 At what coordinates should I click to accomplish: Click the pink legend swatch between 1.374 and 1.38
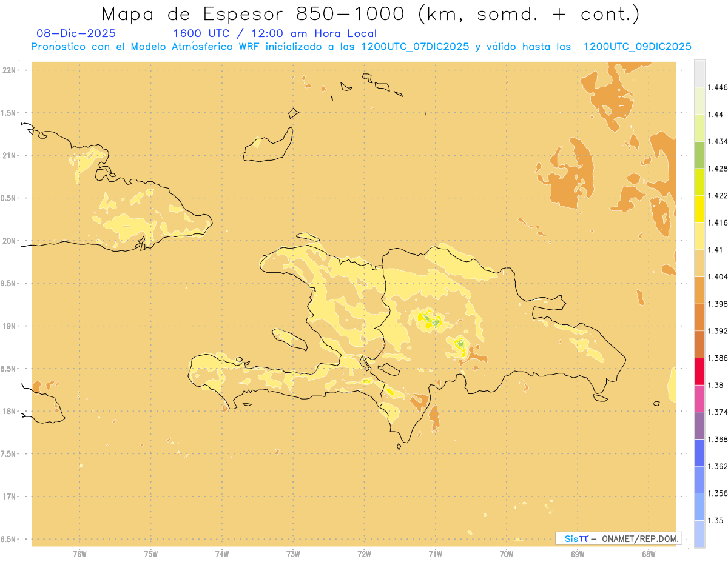point(699,398)
